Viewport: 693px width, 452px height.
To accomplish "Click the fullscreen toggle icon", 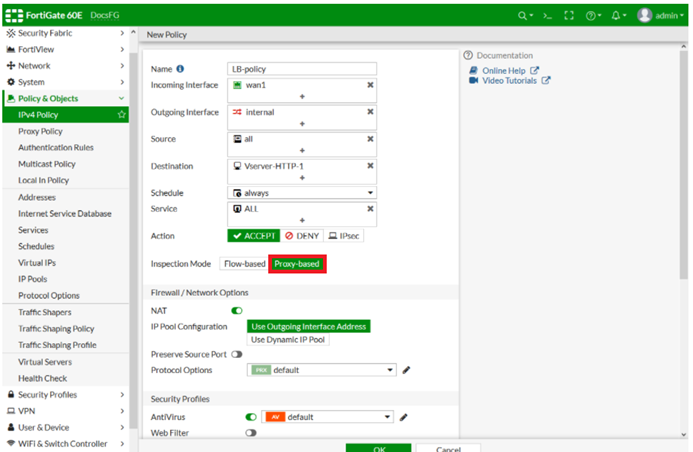I will pos(569,16).
